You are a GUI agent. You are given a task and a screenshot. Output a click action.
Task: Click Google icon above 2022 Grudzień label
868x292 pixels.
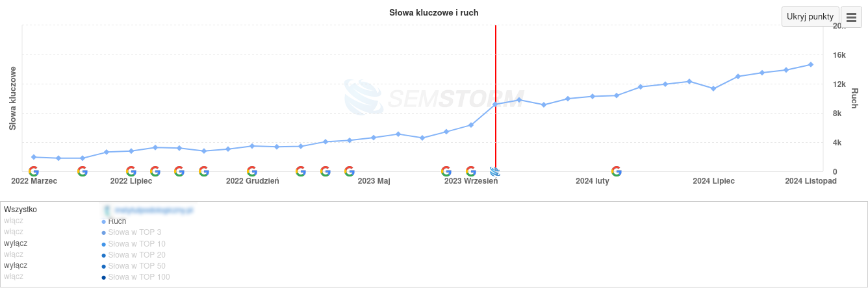point(252,171)
